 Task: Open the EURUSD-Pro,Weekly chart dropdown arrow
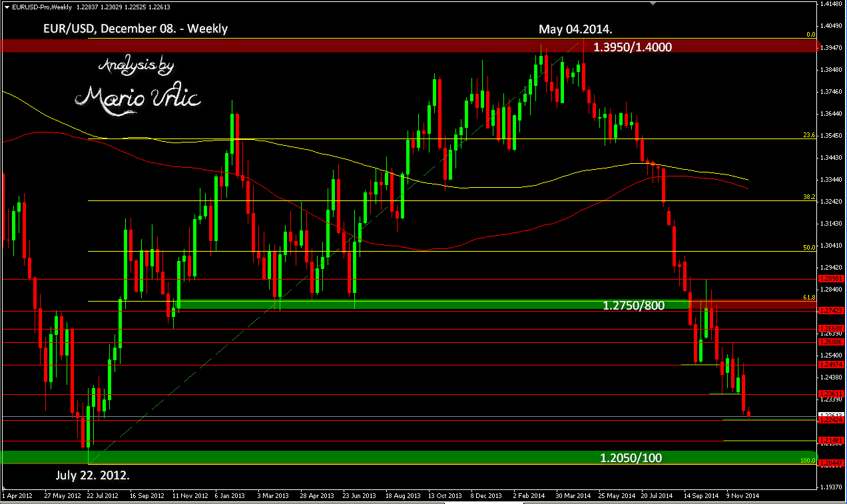click(x=6, y=7)
